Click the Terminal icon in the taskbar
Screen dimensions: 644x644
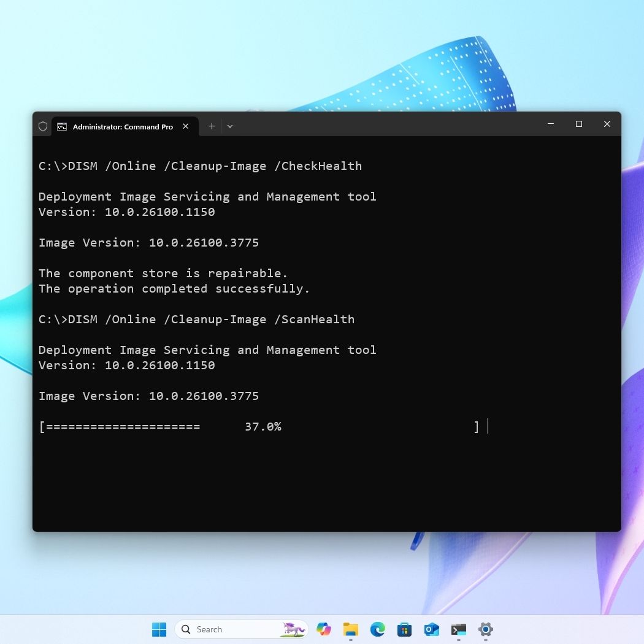(x=459, y=629)
